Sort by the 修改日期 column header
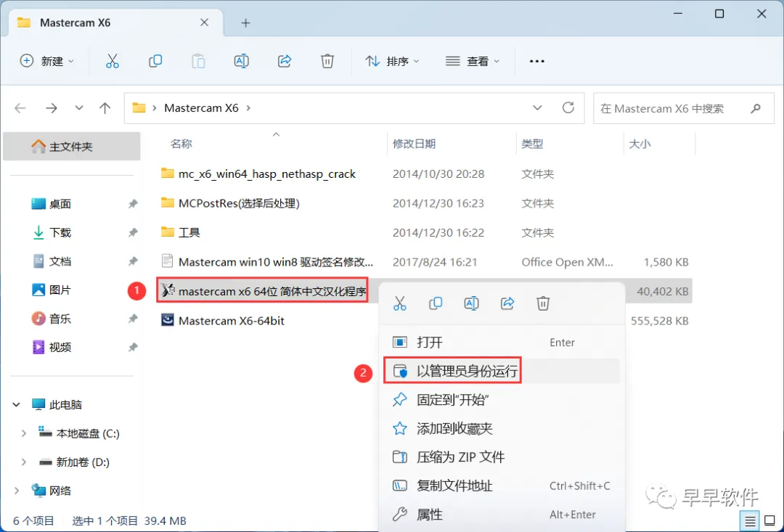Screen dimensions: 784x532 414,144
